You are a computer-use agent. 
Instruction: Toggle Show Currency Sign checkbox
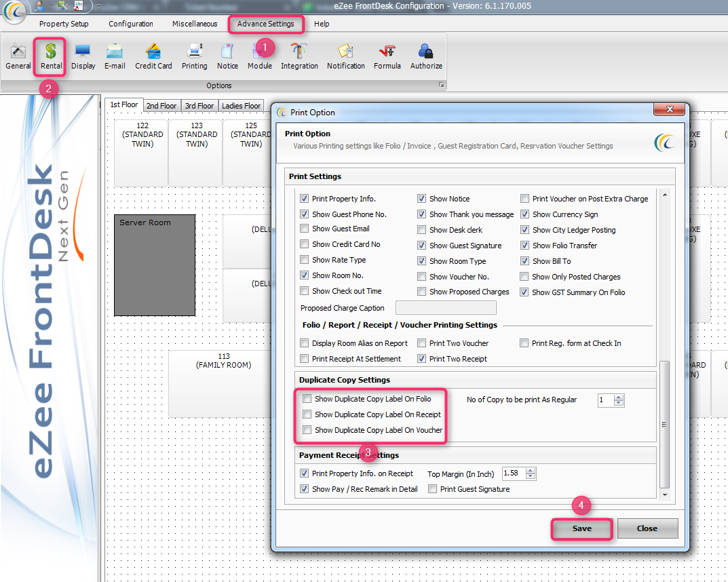click(524, 214)
